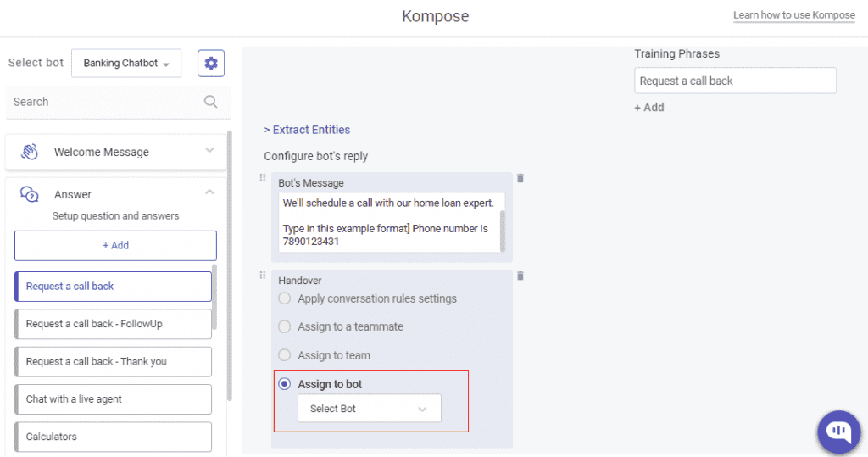
Task: Click the Answer question-bubble icon
Action: [x=30, y=194]
